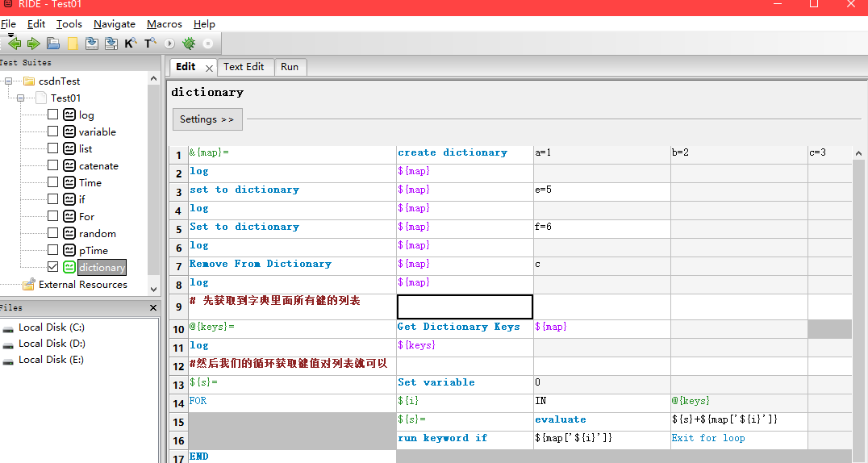Screen dimensions: 868x463
Task: Click the Save toolbar icon
Action: click(92, 44)
